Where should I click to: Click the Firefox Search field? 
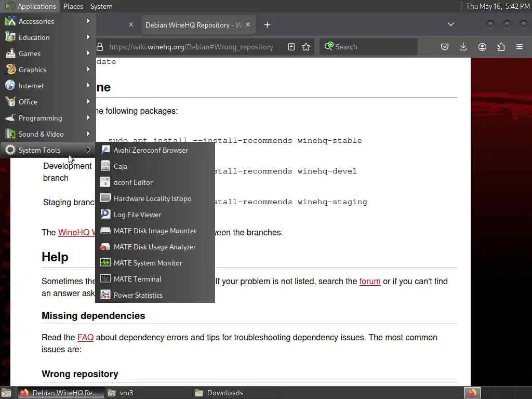(368, 47)
